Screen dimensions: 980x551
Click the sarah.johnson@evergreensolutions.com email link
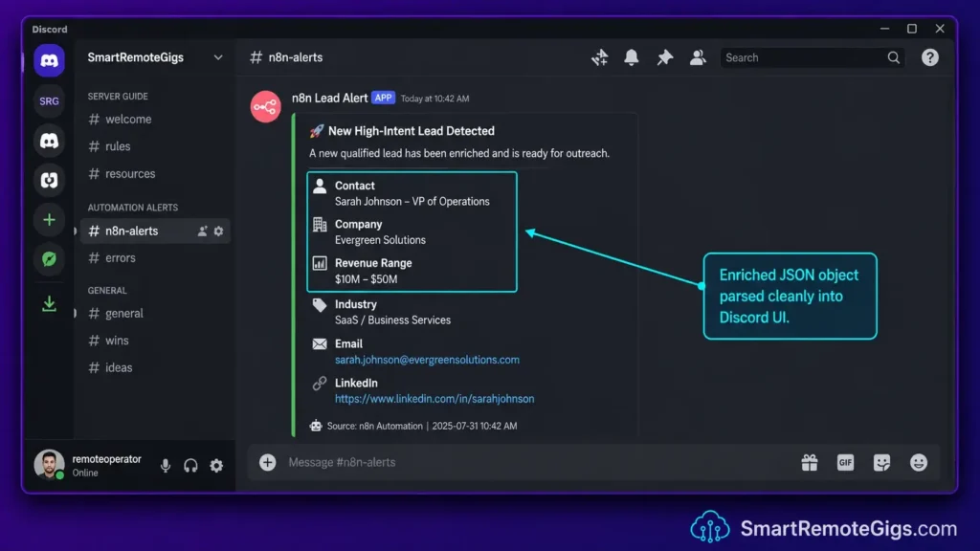[427, 360]
